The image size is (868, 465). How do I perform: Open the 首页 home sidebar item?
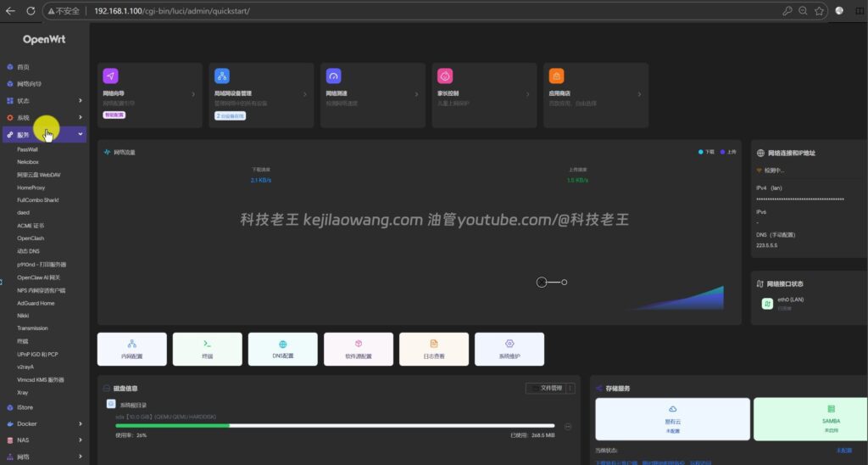point(23,67)
